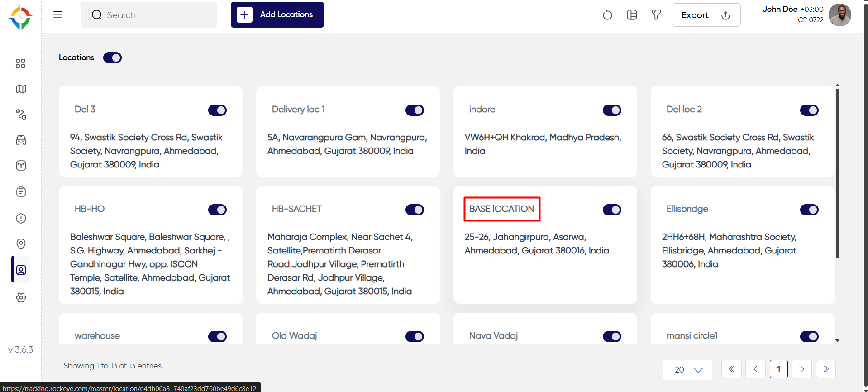Viewport: 868px width, 392px height.
Task: Click 'Showing 1 to 13 of 13 entries'
Action: coord(112,366)
